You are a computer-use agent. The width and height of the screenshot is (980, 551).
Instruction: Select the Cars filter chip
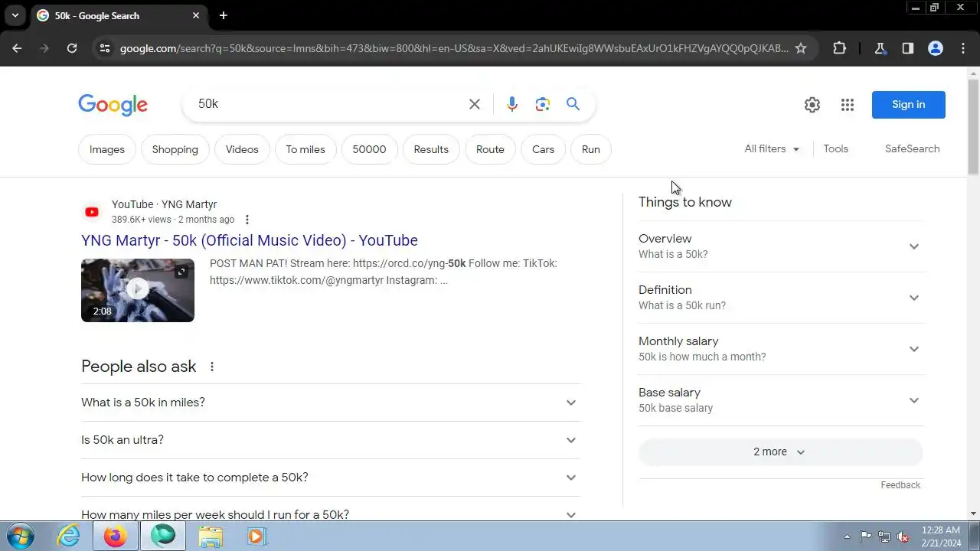pyautogui.click(x=544, y=149)
